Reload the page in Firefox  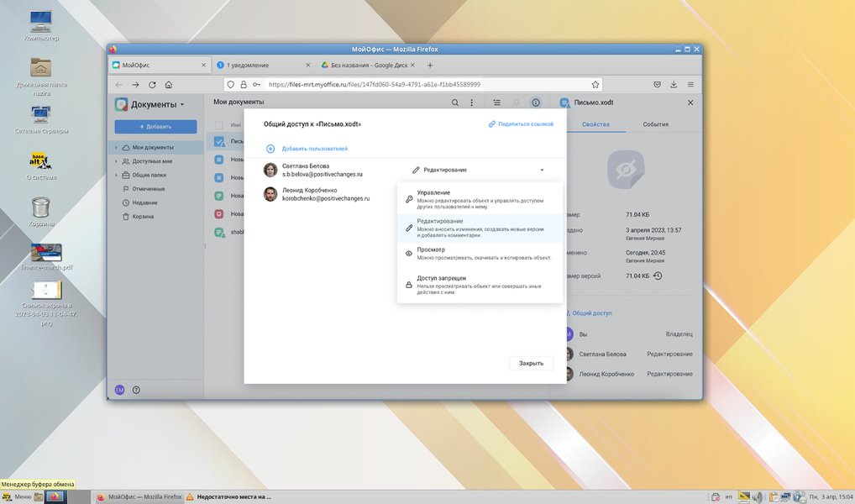[152, 85]
